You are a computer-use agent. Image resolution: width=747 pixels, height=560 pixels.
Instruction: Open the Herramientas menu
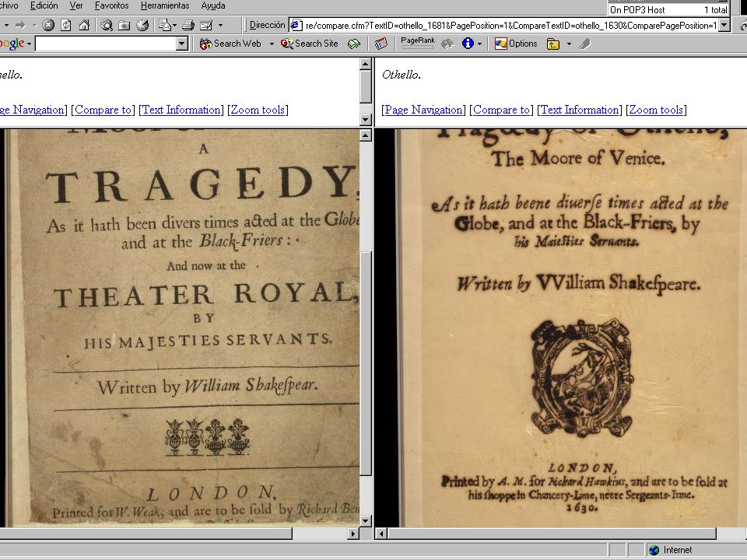165,5
